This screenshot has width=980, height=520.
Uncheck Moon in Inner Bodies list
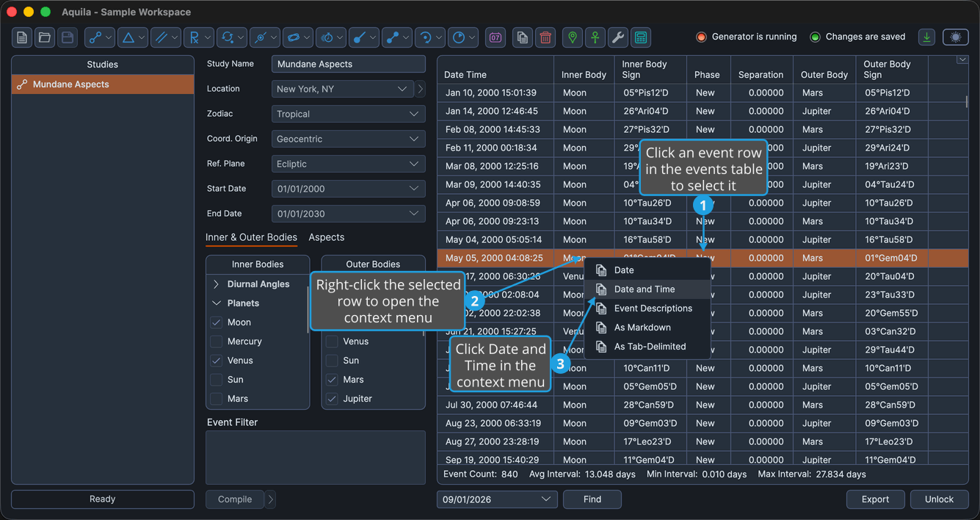click(x=216, y=322)
